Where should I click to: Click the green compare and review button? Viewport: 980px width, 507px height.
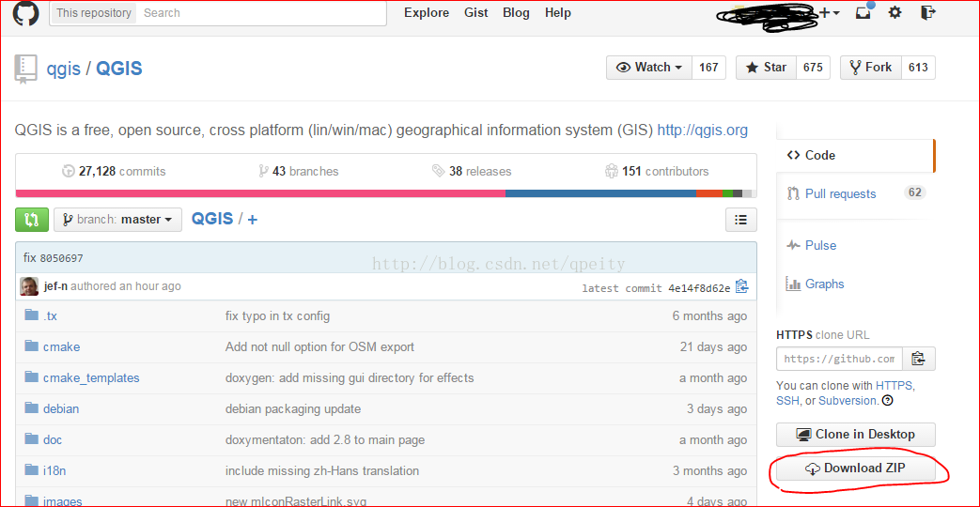32,220
